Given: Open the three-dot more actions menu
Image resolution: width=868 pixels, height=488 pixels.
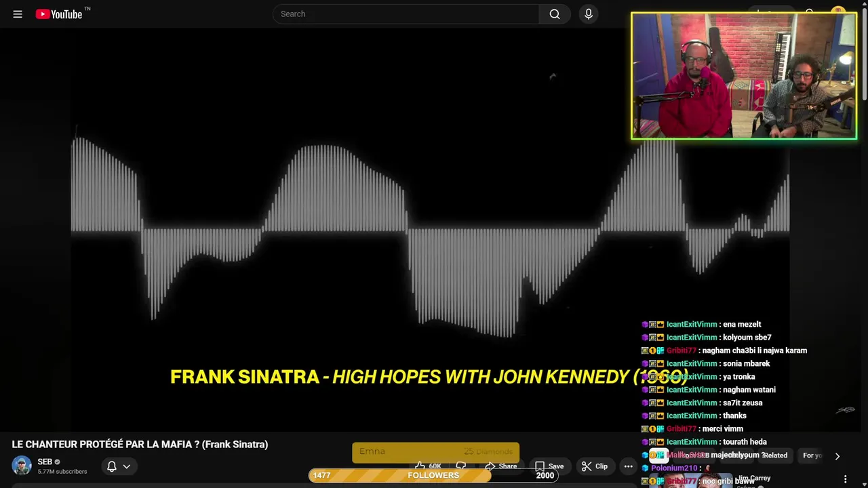Looking at the screenshot, I should 629,466.
